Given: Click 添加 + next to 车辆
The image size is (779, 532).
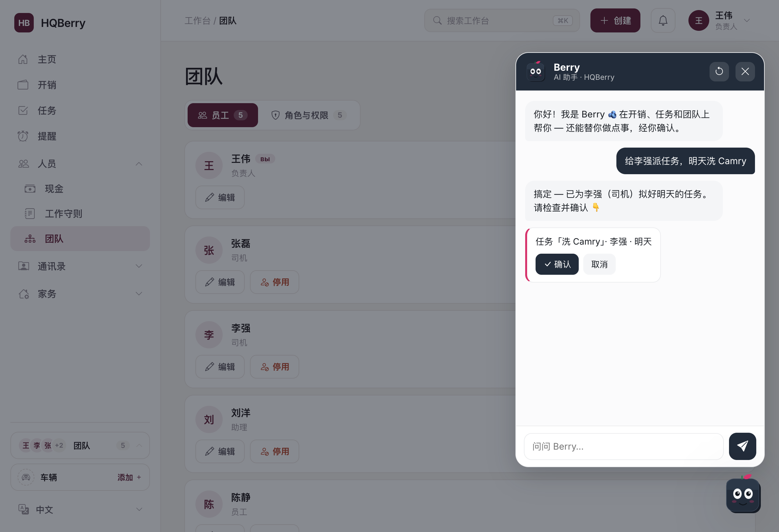Looking at the screenshot, I should (130, 478).
